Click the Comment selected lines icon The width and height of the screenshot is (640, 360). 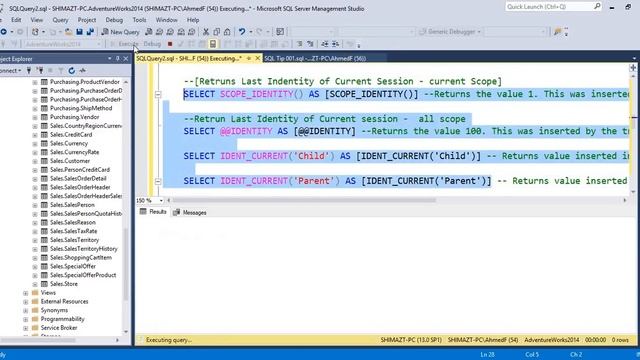300,44
